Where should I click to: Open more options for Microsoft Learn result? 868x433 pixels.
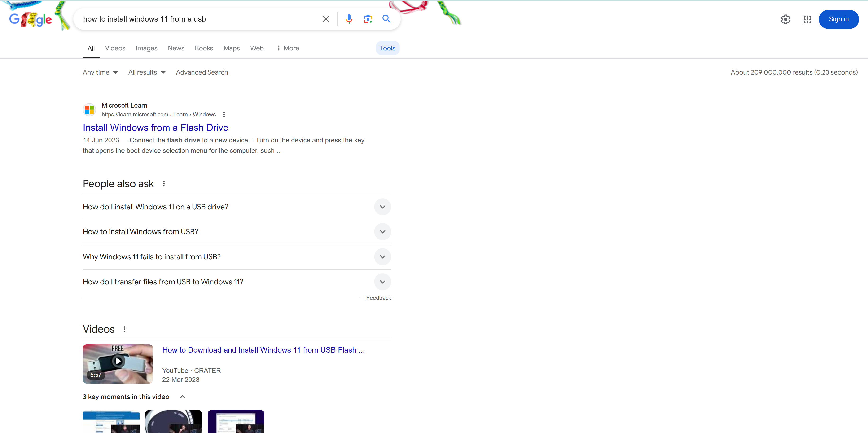pyautogui.click(x=224, y=115)
